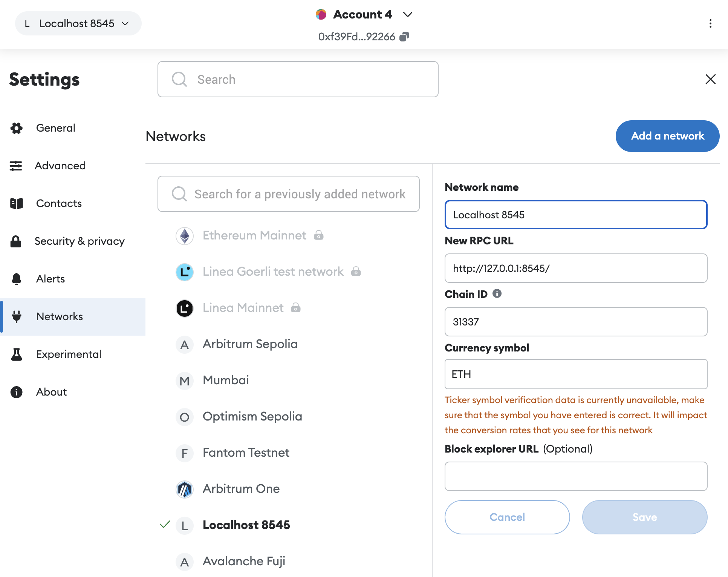Image resolution: width=728 pixels, height=577 pixels.
Task: Open Experimental settings tab
Action: pyautogui.click(x=73, y=354)
